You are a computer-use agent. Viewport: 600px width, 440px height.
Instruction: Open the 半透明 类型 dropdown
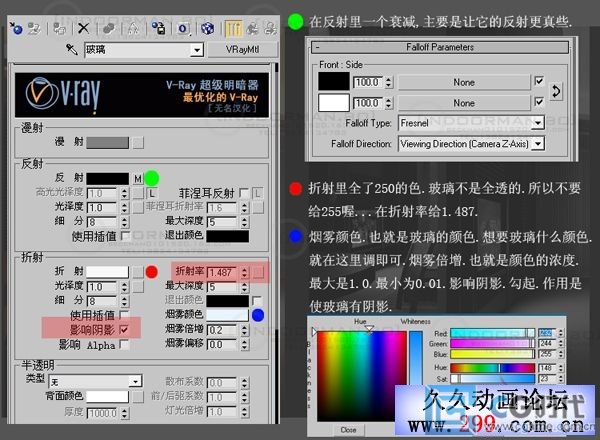coord(135,381)
